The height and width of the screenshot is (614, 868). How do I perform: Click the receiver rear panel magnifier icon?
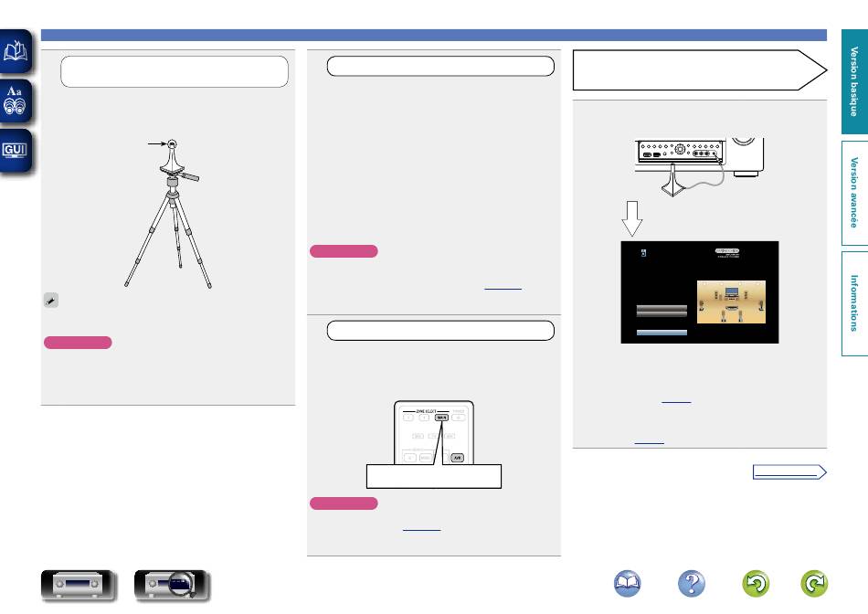point(172,586)
